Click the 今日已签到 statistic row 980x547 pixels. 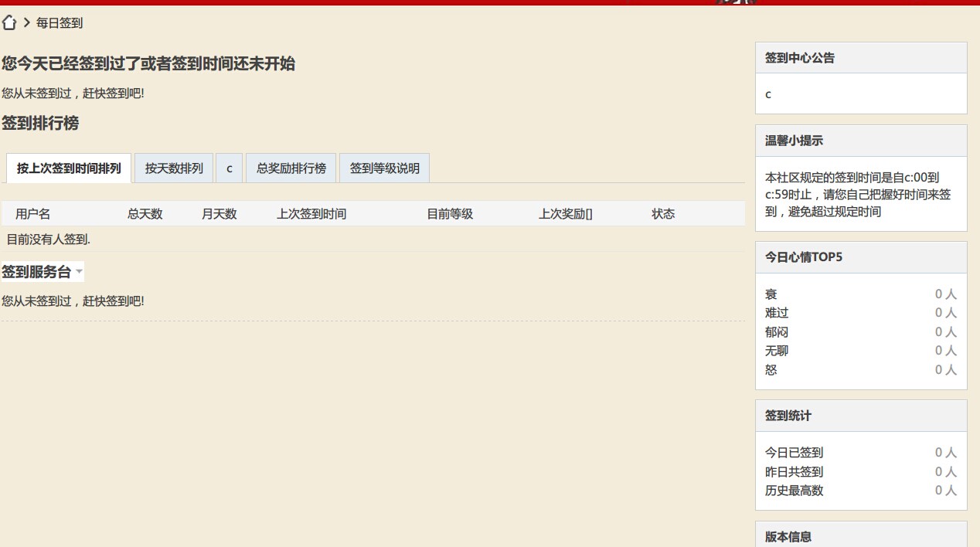point(794,453)
